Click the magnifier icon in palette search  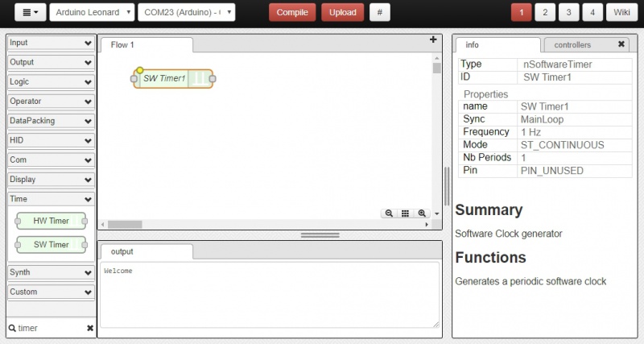coord(12,328)
